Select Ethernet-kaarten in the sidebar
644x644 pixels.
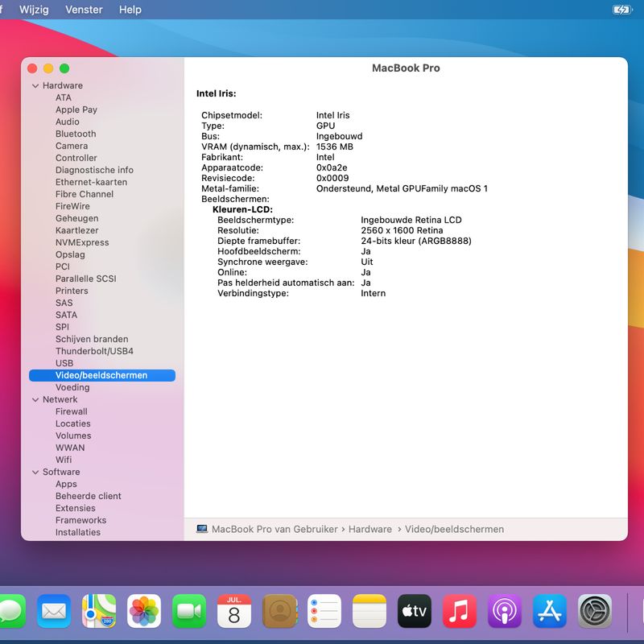point(91,182)
